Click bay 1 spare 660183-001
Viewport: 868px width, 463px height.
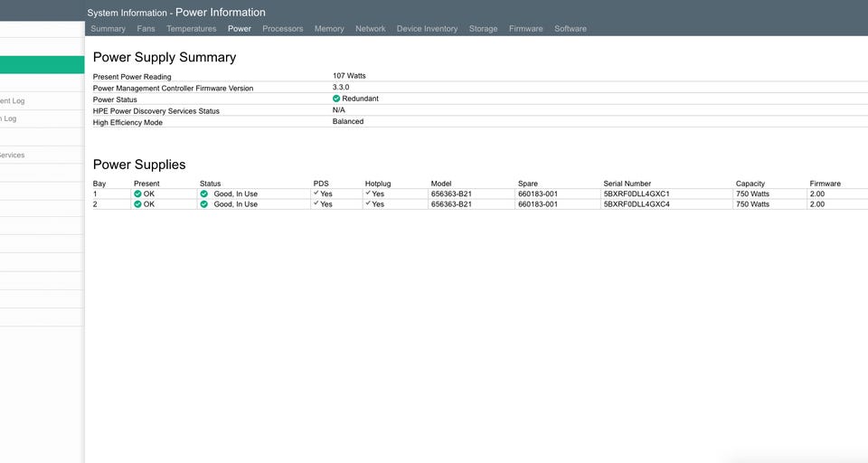[538, 194]
